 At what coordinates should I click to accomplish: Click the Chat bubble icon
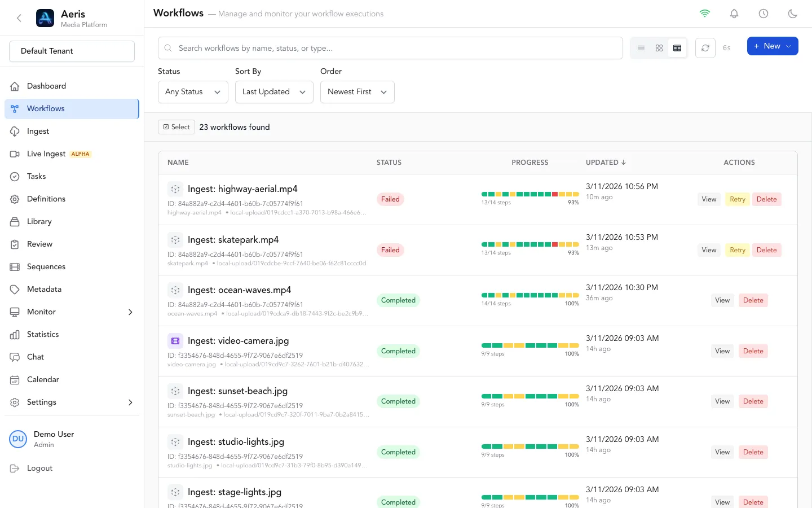click(15, 357)
